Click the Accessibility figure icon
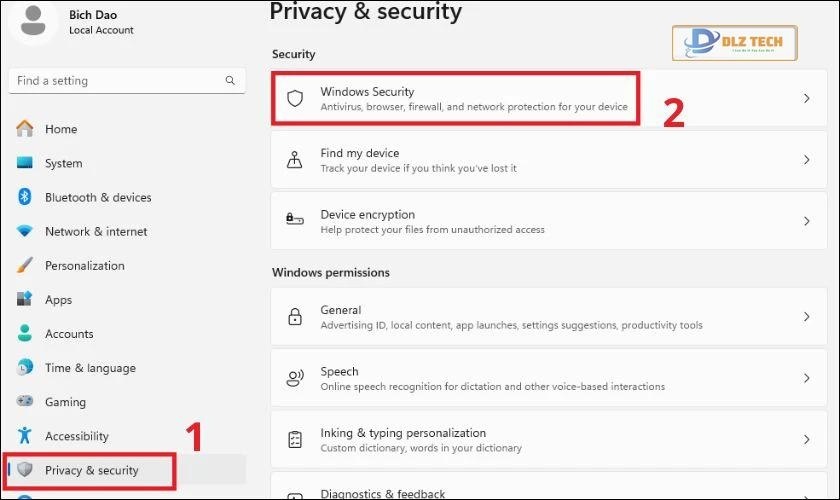 25,436
